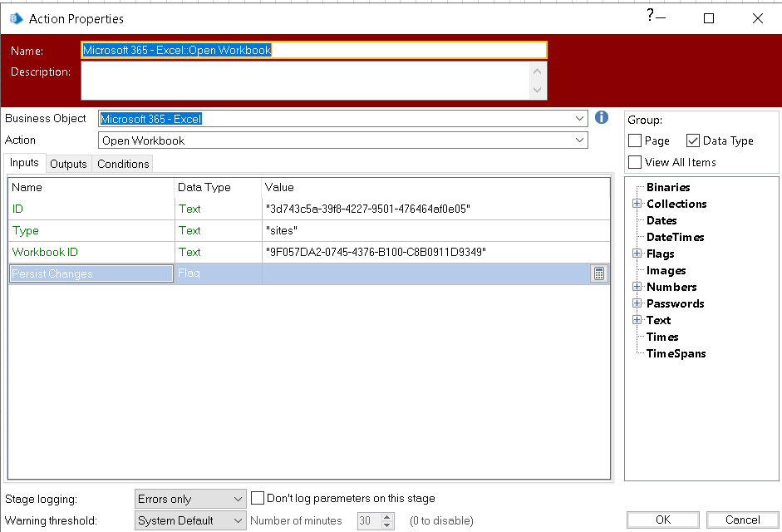The height and width of the screenshot is (532, 782).
Task: Click the empty Persist Changes value cell
Action: [x=426, y=273]
